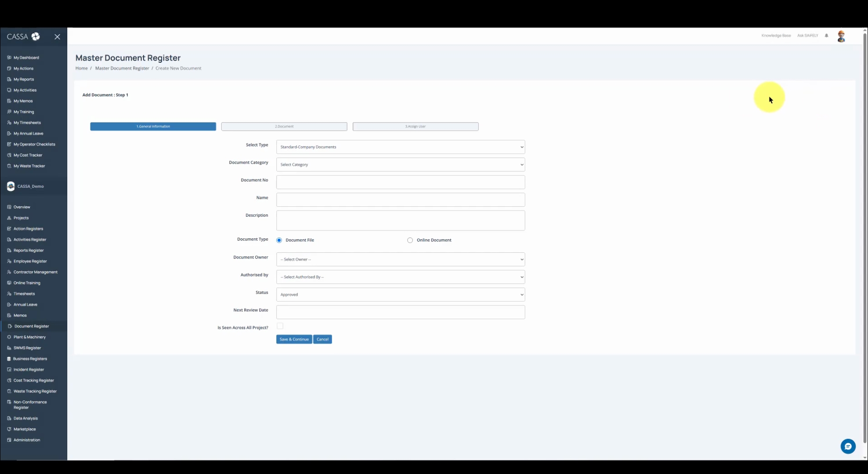Open the Status dropdown showing Approved
The height and width of the screenshot is (474, 868).
point(400,294)
